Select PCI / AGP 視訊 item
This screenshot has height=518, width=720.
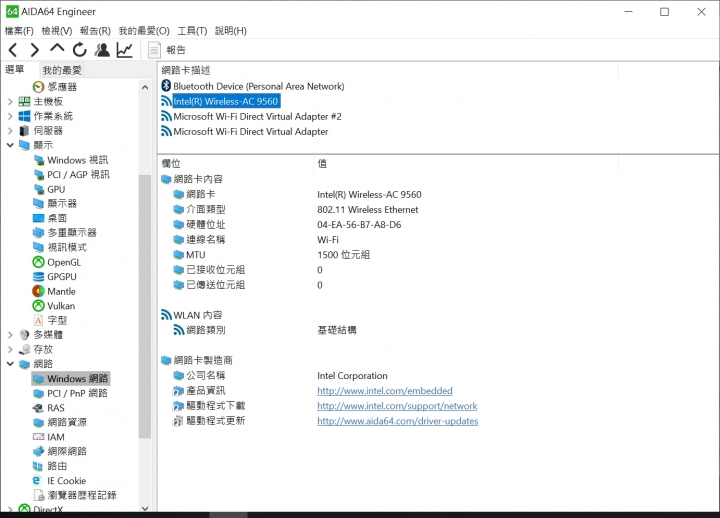[78, 175]
